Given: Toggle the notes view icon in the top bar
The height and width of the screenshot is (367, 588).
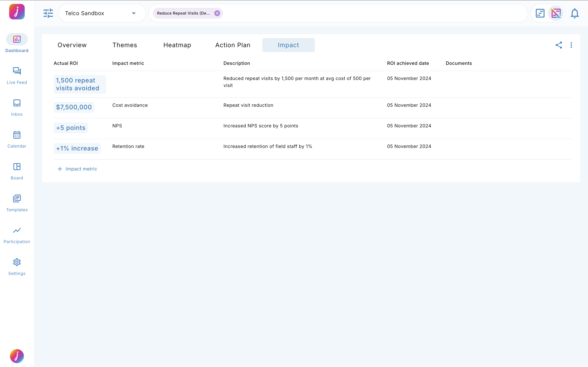Looking at the screenshot, I should click(540, 13).
